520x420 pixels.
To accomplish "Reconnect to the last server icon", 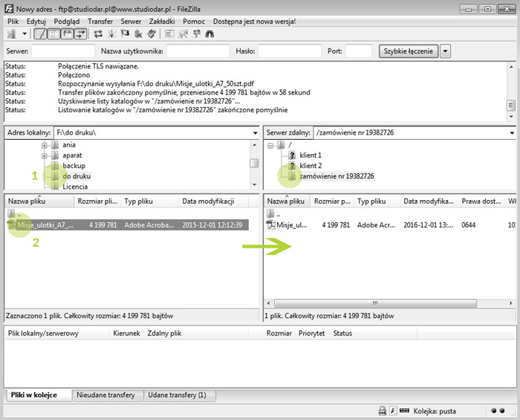I will pos(152,34).
